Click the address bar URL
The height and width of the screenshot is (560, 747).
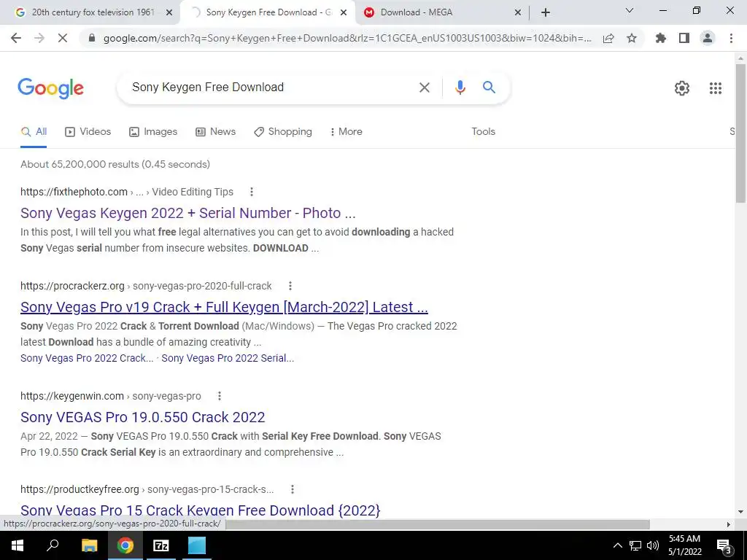[347, 38]
